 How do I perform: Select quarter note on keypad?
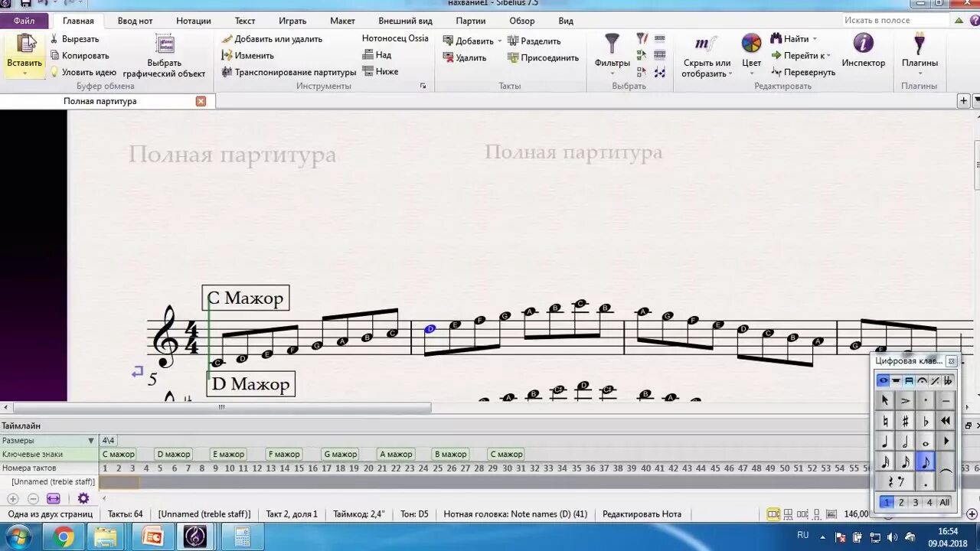(885, 442)
